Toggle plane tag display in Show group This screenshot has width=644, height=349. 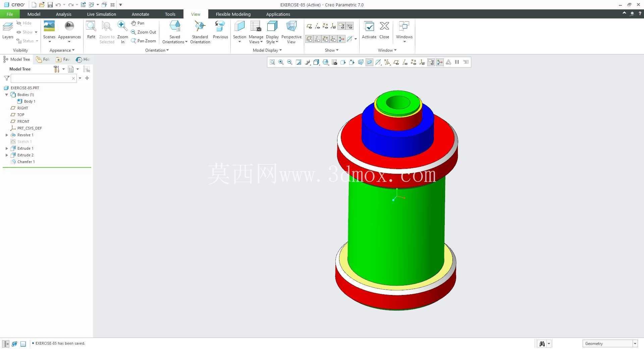coord(309,39)
